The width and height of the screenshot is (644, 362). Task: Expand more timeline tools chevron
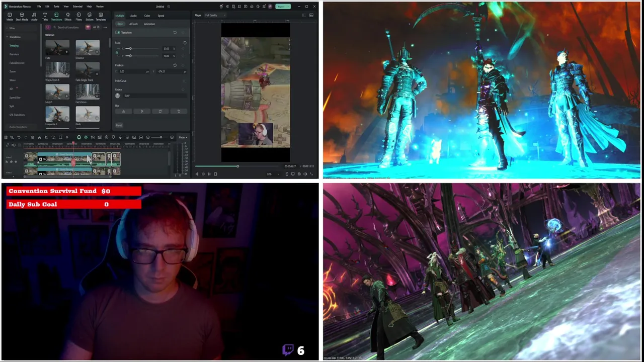coord(67,137)
